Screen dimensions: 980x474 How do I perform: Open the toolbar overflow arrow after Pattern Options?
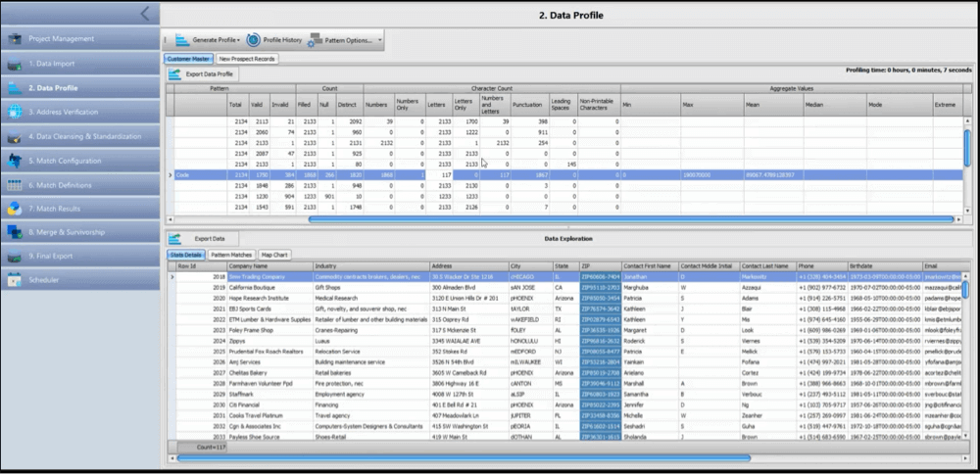click(380, 41)
